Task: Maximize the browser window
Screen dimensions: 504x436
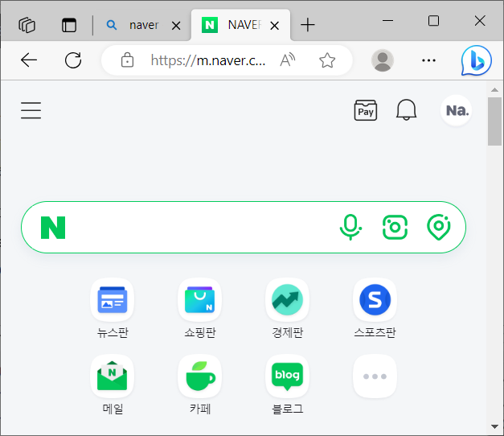Action: [x=433, y=21]
